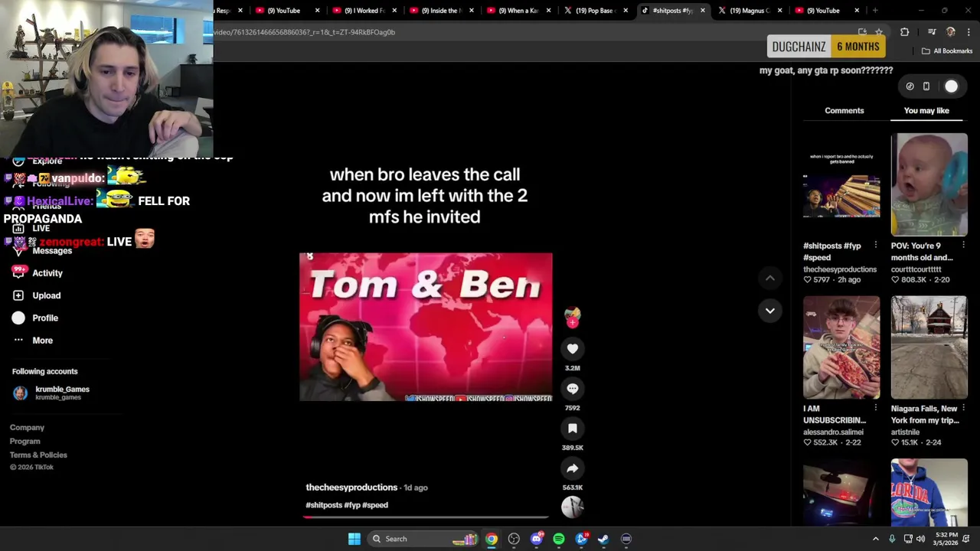
Task: Bookmark this page with the star icon
Action: point(879,32)
